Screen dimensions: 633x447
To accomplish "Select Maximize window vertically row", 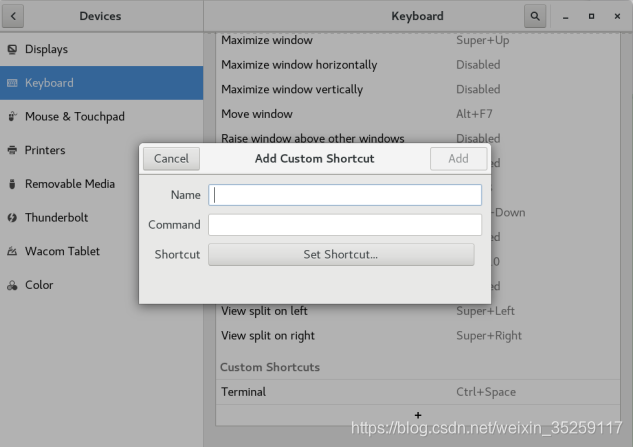I will pos(418,89).
